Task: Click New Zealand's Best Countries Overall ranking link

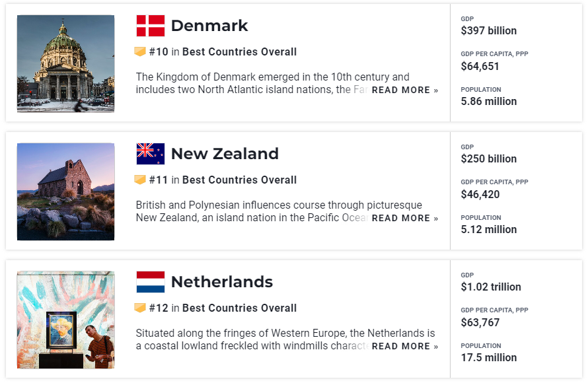Action: 239,180
